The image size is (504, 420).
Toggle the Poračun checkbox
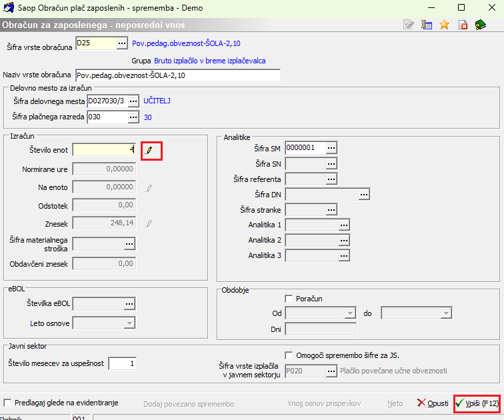[x=289, y=299]
